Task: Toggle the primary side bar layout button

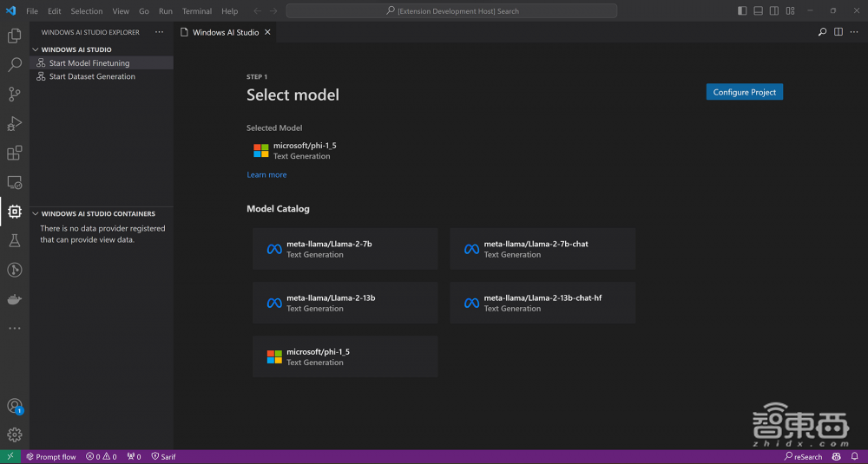Action: click(x=742, y=11)
